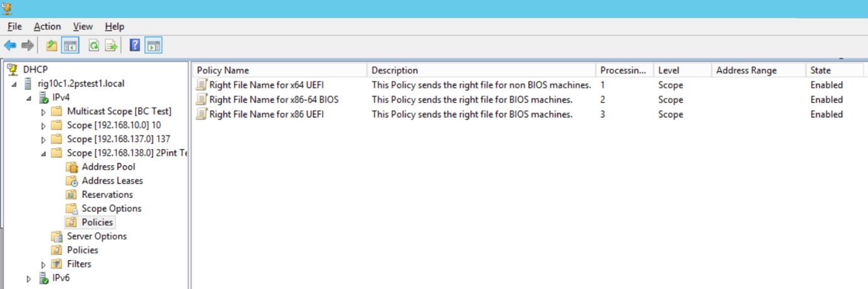The image size is (868, 289).
Task: Sort by the State column header
Action: click(820, 70)
